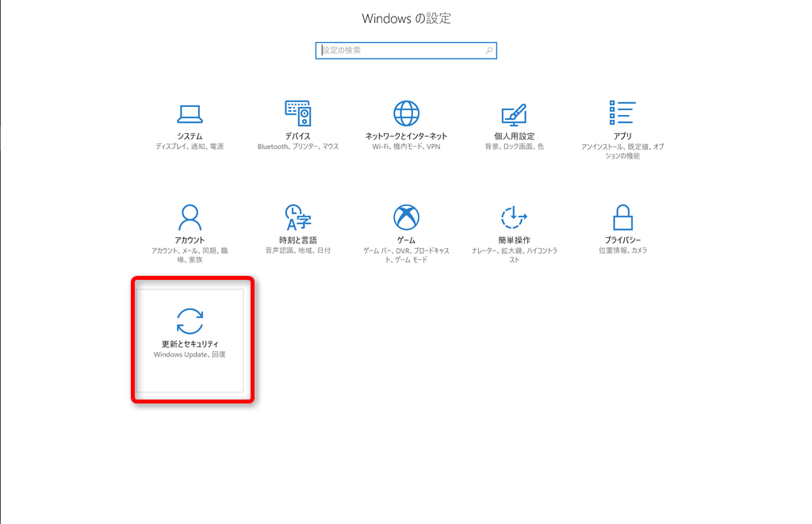
Task: Open the アプリ list icon
Action: click(x=622, y=113)
